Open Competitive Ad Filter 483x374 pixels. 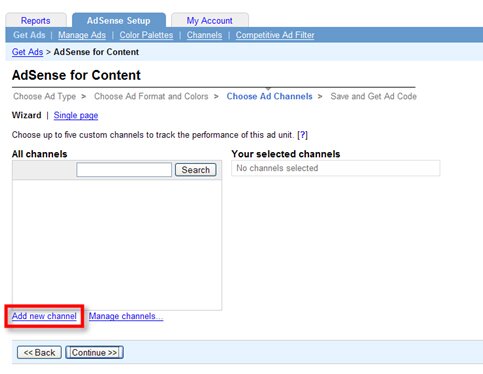coord(275,35)
